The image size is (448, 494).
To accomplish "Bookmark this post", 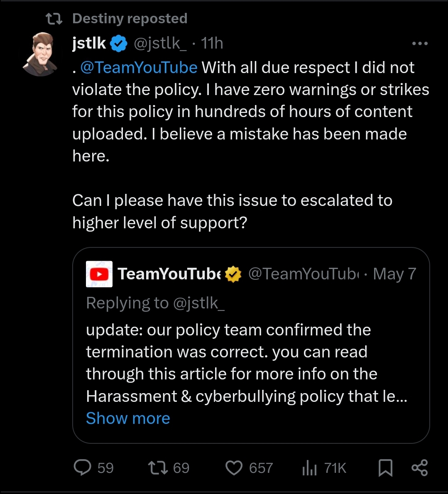I will (385, 468).
